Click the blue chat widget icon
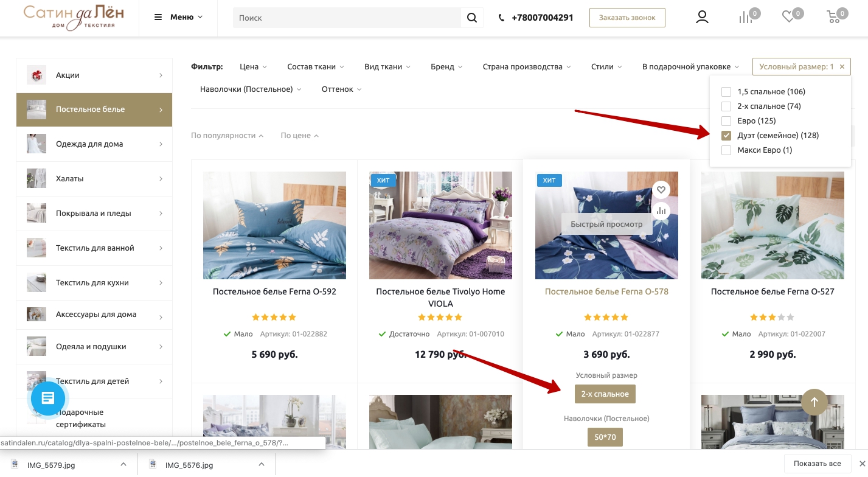Screen dimensions: 868x477 49,399
